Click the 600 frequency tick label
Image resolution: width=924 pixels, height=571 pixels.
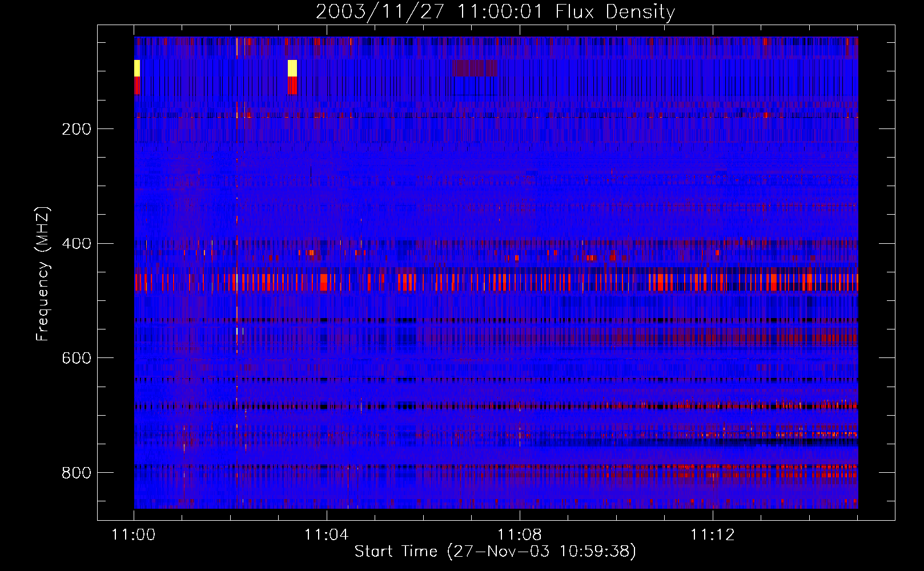click(77, 358)
